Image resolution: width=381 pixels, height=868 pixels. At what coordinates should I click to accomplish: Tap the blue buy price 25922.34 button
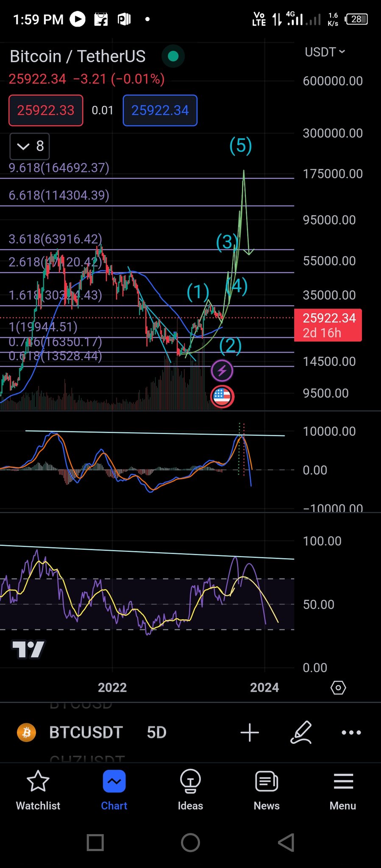pyautogui.click(x=160, y=111)
